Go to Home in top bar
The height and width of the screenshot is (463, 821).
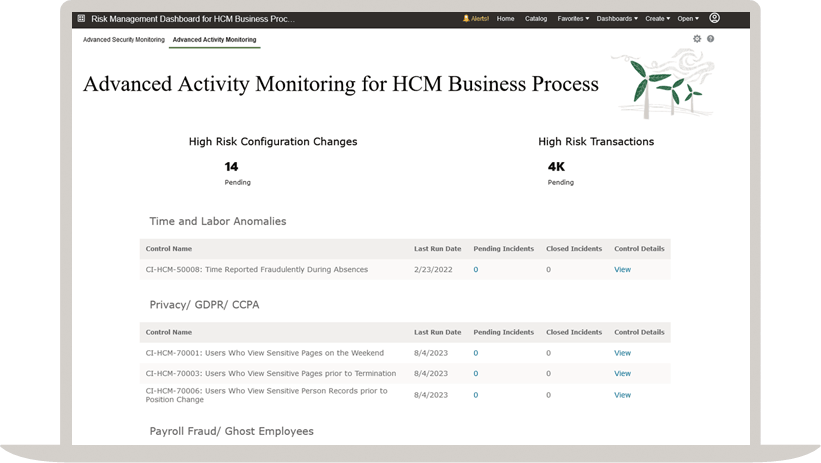click(506, 19)
